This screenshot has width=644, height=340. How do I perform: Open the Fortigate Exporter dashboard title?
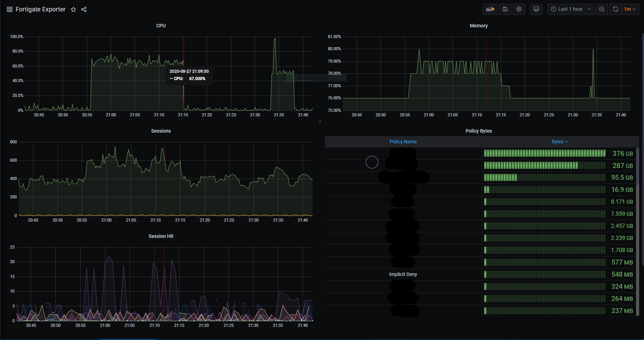tap(41, 9)
